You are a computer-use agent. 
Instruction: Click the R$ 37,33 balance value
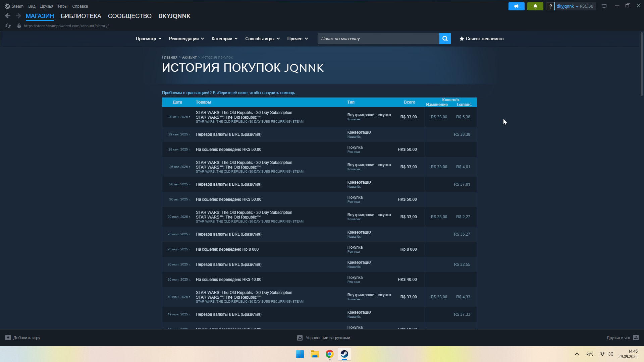(x=462, y=314)
